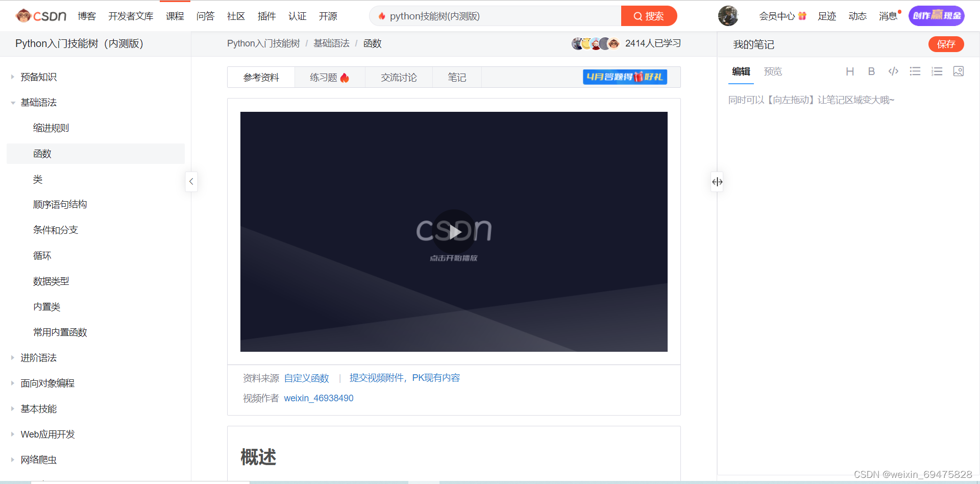980x484 pixels.
Task: Open 消息 notifications
Action: 888,16
